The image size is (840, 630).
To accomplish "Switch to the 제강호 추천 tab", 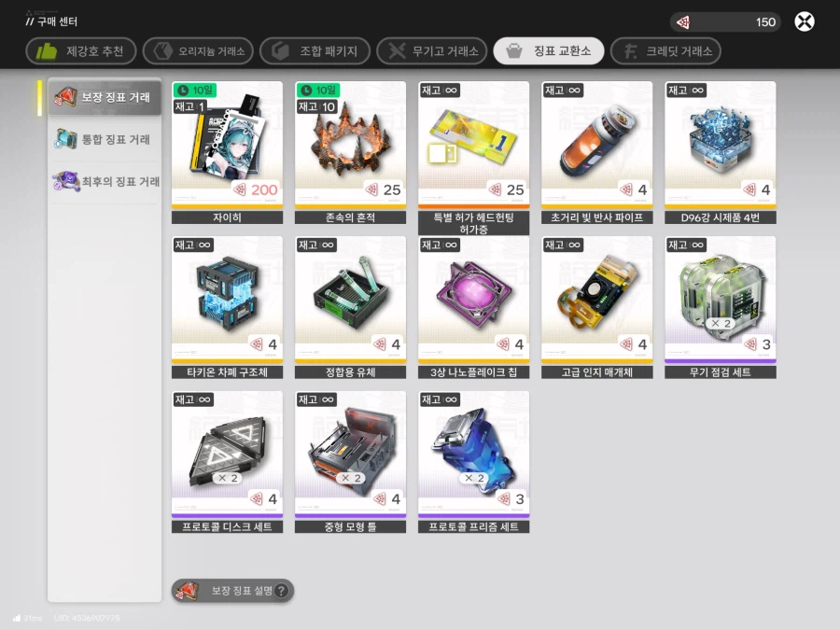I will (x=81, y=51).
